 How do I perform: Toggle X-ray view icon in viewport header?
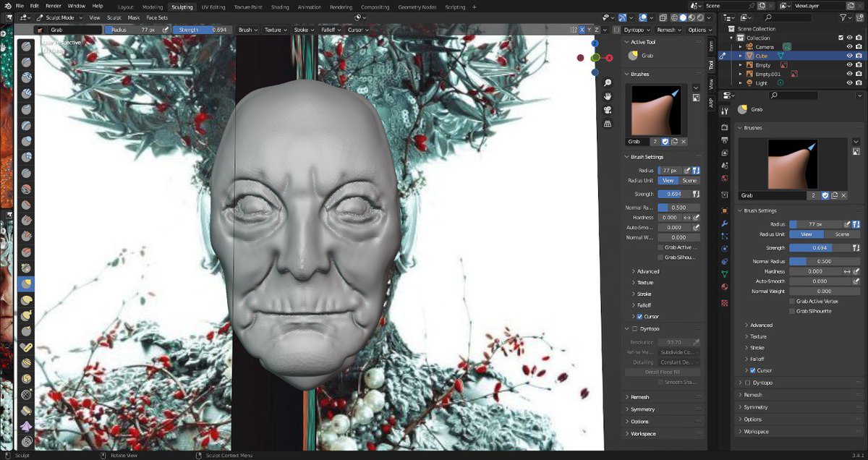tap(662, 17)
